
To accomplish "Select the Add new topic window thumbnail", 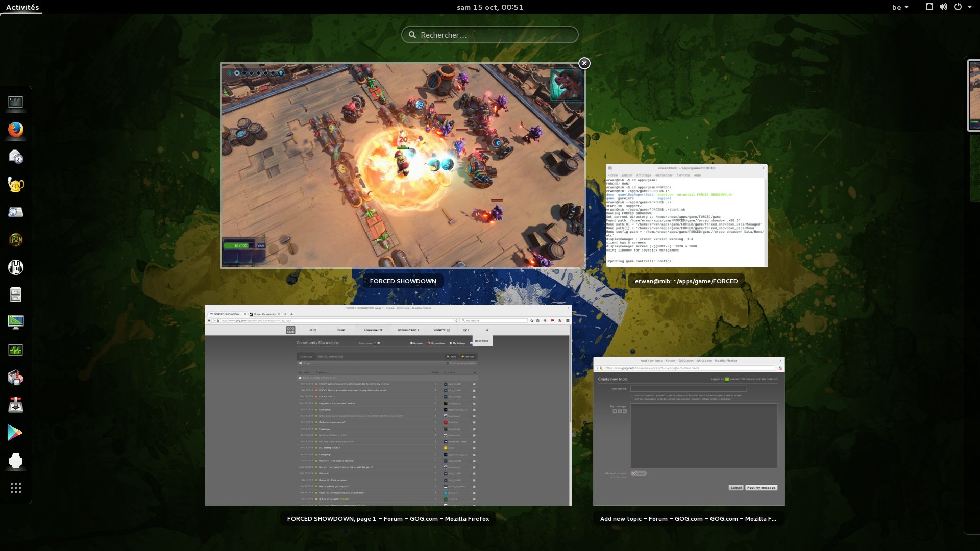I will tap(689, 431).
